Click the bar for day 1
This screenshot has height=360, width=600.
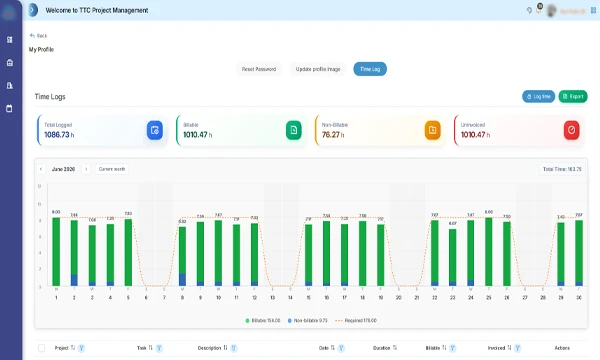coord(56,252)
